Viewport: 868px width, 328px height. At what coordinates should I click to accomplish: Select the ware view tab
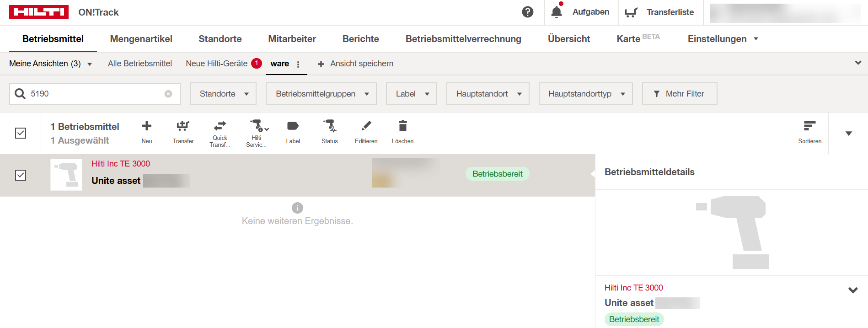pyautogui.click(x=279, y=64)
